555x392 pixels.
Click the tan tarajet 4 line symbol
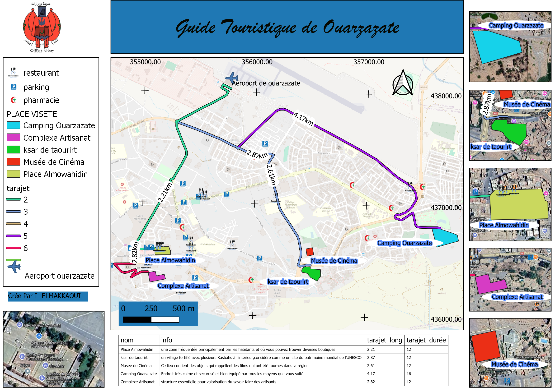tap(14, 224)
